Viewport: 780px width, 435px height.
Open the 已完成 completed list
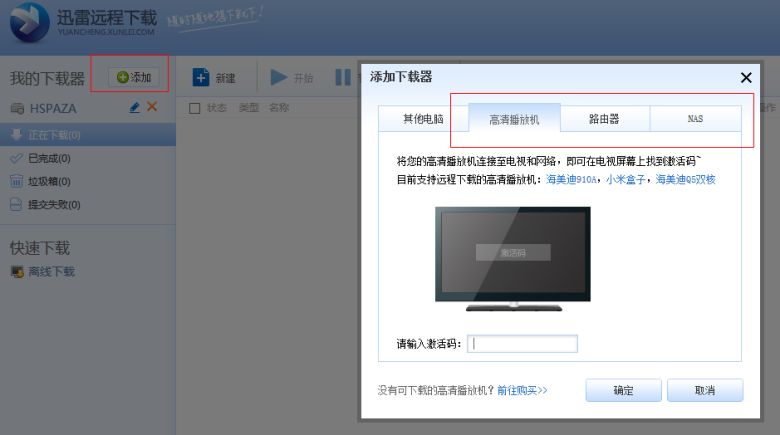coord(49,158)
